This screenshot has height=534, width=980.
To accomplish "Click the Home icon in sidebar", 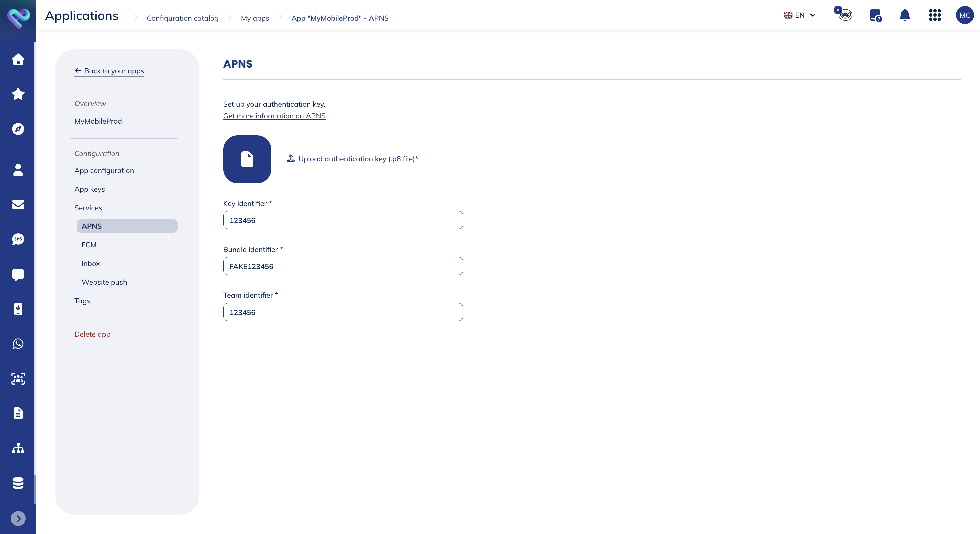I will tap(18, 59).
